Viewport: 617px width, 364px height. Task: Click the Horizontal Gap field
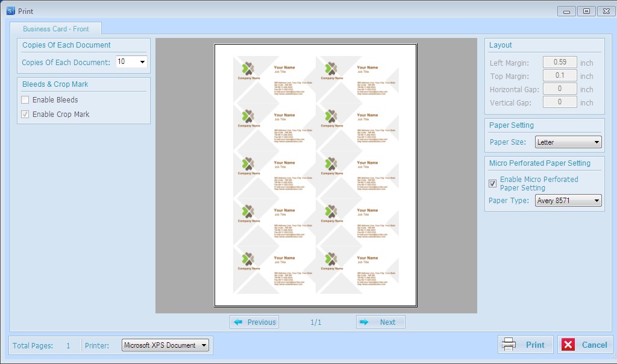pos(560,89)
